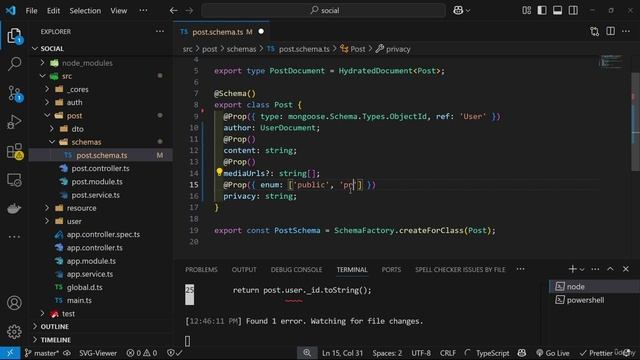Show additional activity bar views
Screen dimensions: 640x360
pyautogui.click(x=14, y=237)
